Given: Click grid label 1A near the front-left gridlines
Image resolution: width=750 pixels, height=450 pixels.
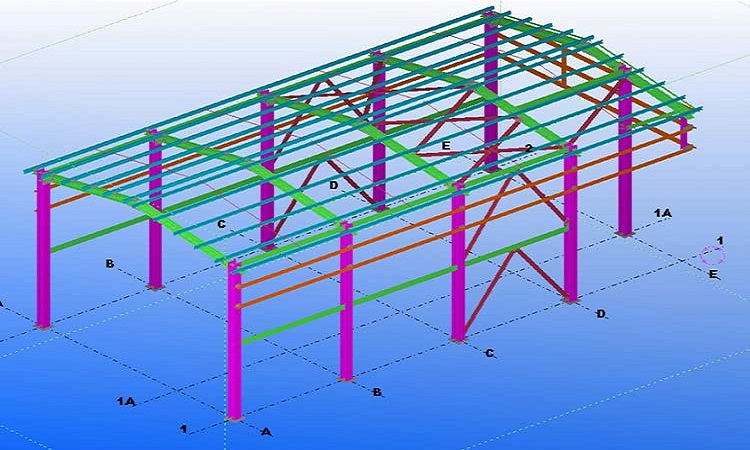Looking at the screenshot, I should coord(126,400).
